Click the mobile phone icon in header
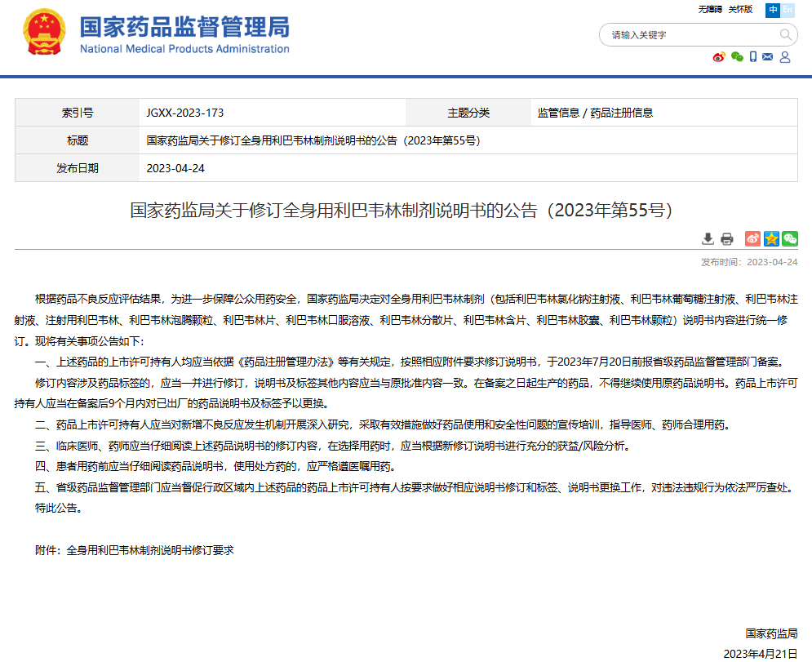The height and width of the screenshot is (662, 812). [753, 57]
